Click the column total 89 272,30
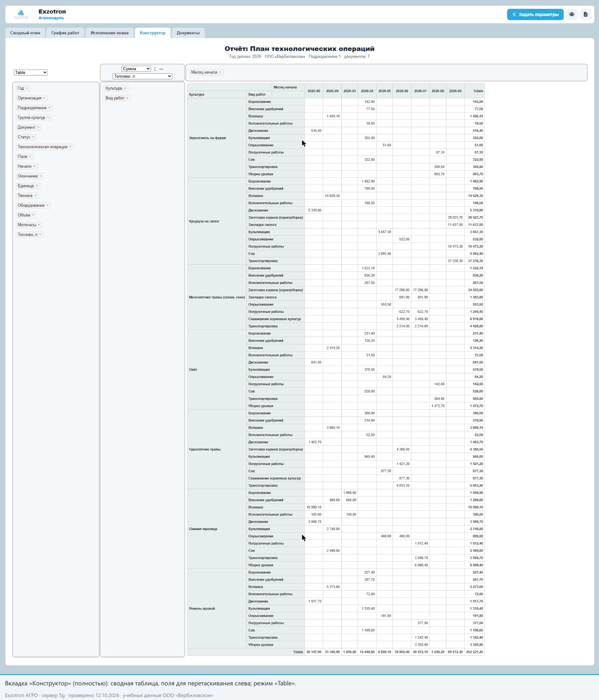The height and width of the screenshot is (700, 599). tap(455, 652)
